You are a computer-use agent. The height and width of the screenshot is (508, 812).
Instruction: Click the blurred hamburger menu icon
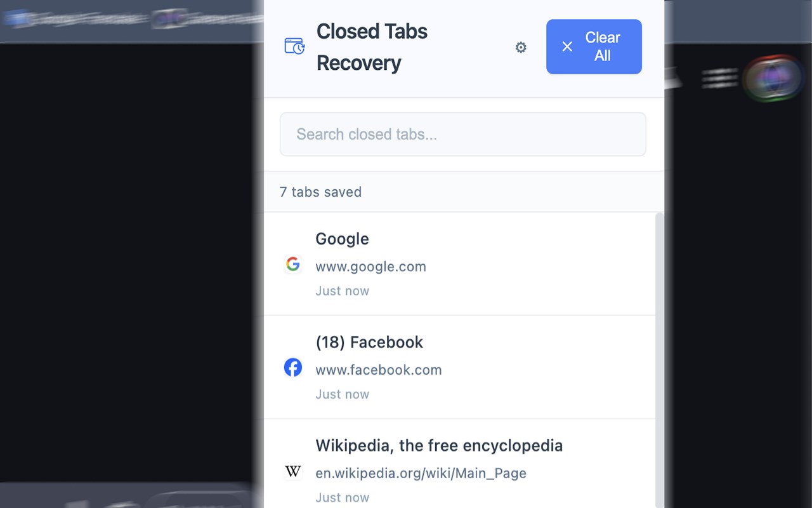click(x=719, y=79)
